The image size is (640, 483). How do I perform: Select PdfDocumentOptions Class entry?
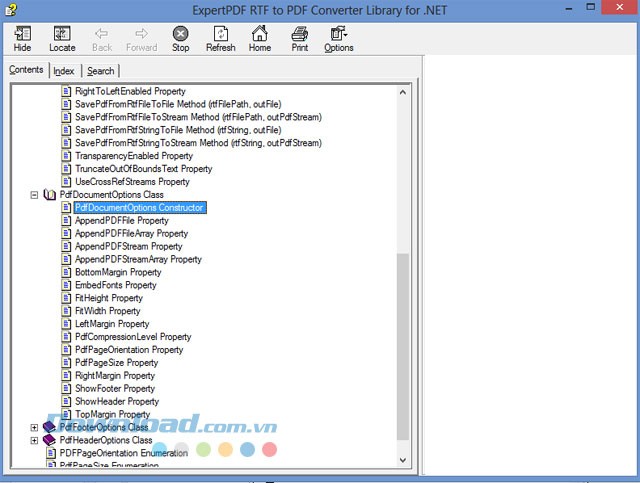point(111,195)
